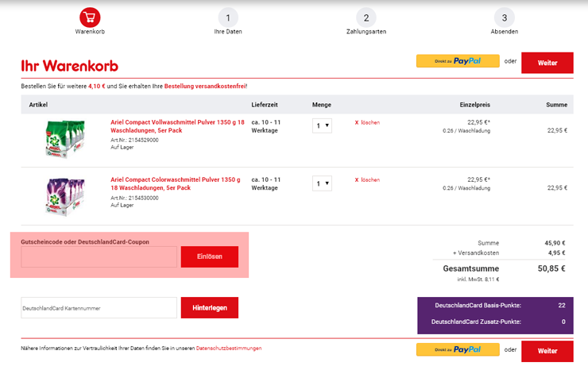The width and height of the screenshot is (588, 370).
Task: Go to step 1 Ihre Daten
Action: coord(228,17)
